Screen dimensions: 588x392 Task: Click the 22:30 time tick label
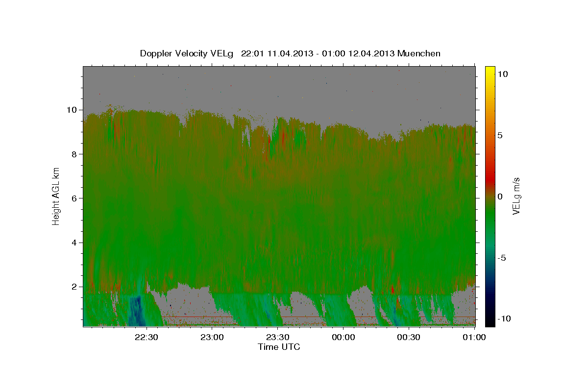tap(147, 337)
